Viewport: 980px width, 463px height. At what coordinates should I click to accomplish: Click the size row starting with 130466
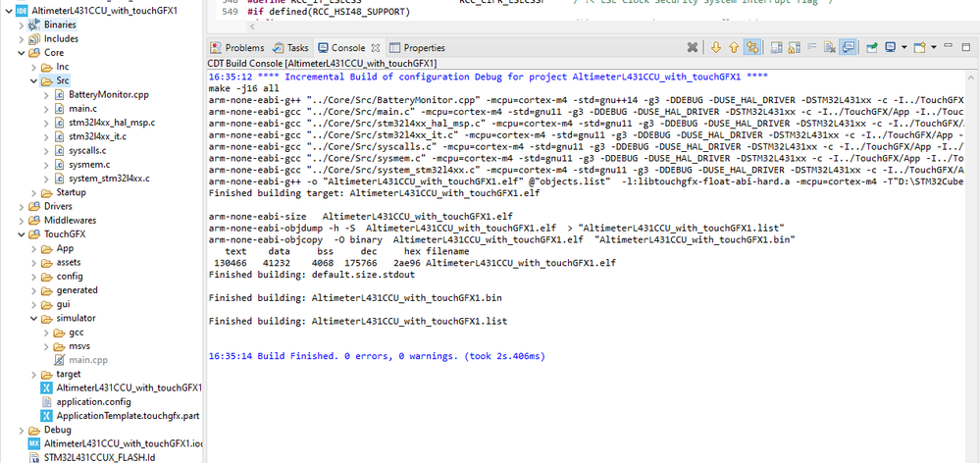click(414, 263)
